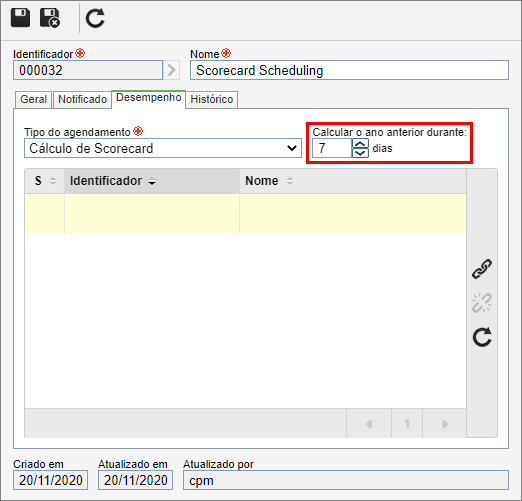
Task: Refresh the scorecard list with side icon
Action: pyautogui.click(x=482, y=337)
